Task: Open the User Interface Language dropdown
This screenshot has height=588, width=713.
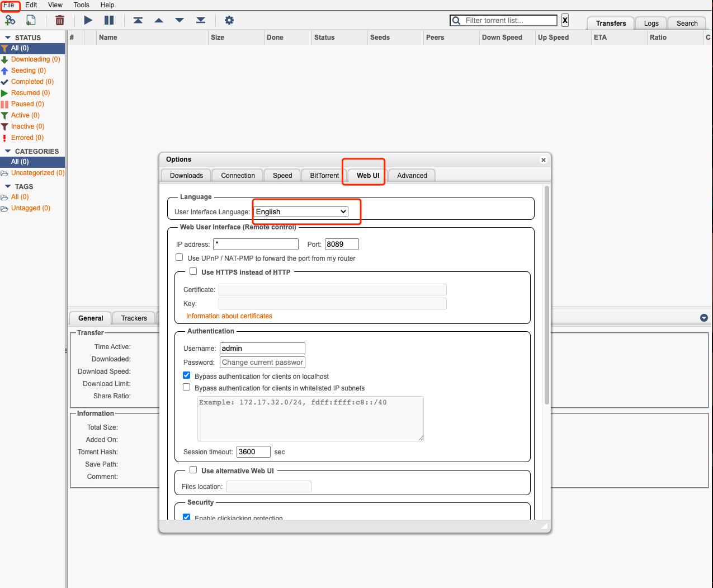Action: tap(301, 211)
